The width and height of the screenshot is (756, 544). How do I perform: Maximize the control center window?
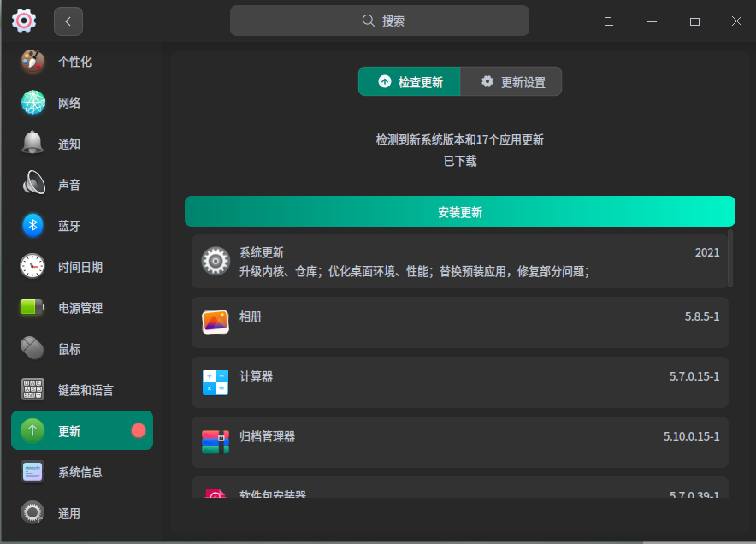click(x=694, y=21)
